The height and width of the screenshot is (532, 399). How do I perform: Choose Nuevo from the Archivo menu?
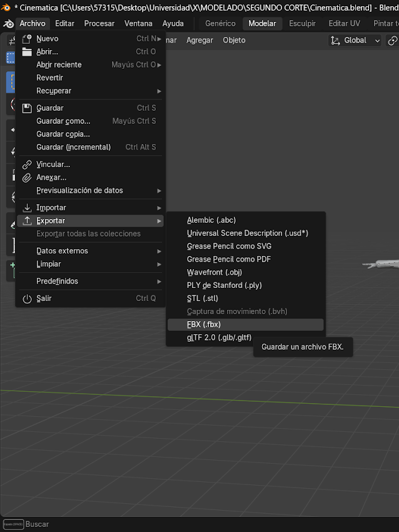pyautogui.click(x=91, y=39)
